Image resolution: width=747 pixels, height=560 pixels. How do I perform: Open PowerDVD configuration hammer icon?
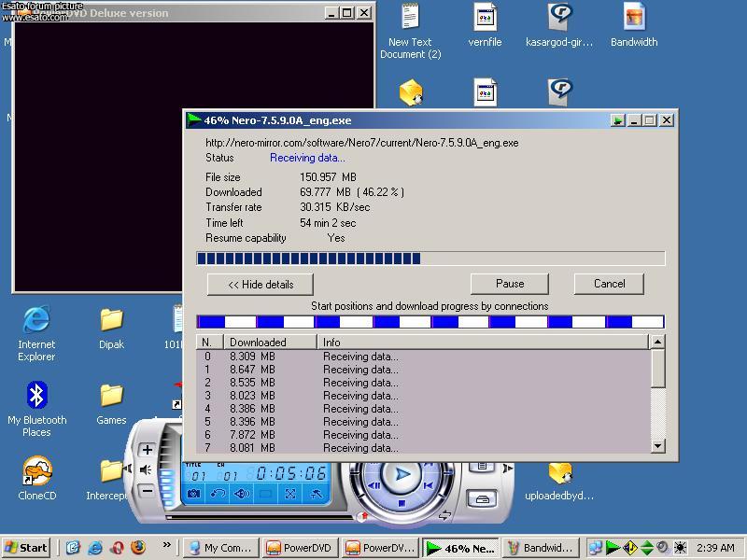(316, 494)
